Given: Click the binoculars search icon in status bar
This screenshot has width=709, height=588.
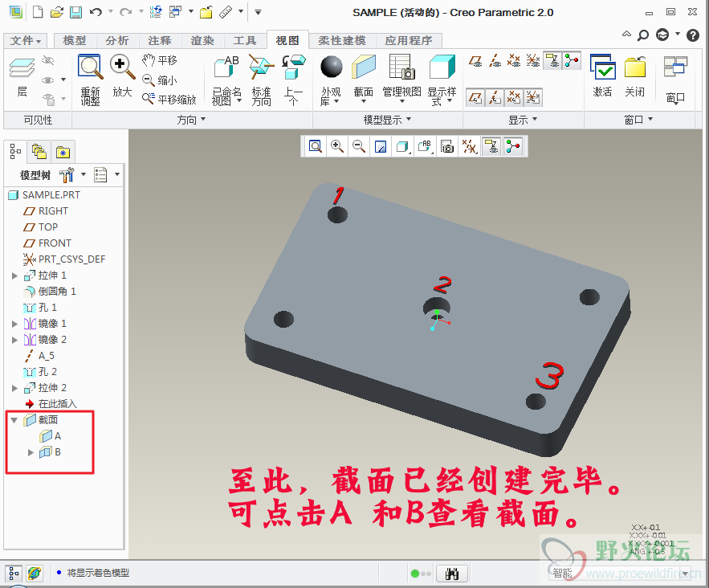Looking at the screenshot, I should click(452, 574).
